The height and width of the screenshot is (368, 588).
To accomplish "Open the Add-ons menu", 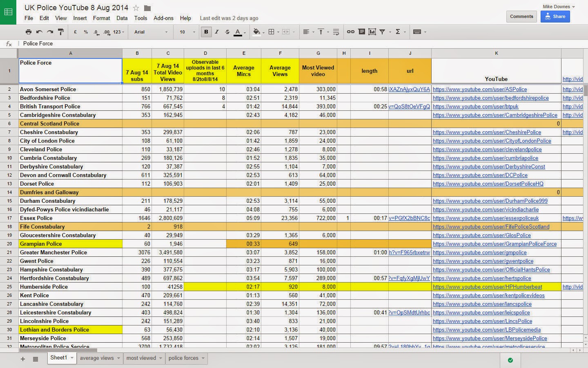I will (x=163, y=18).
